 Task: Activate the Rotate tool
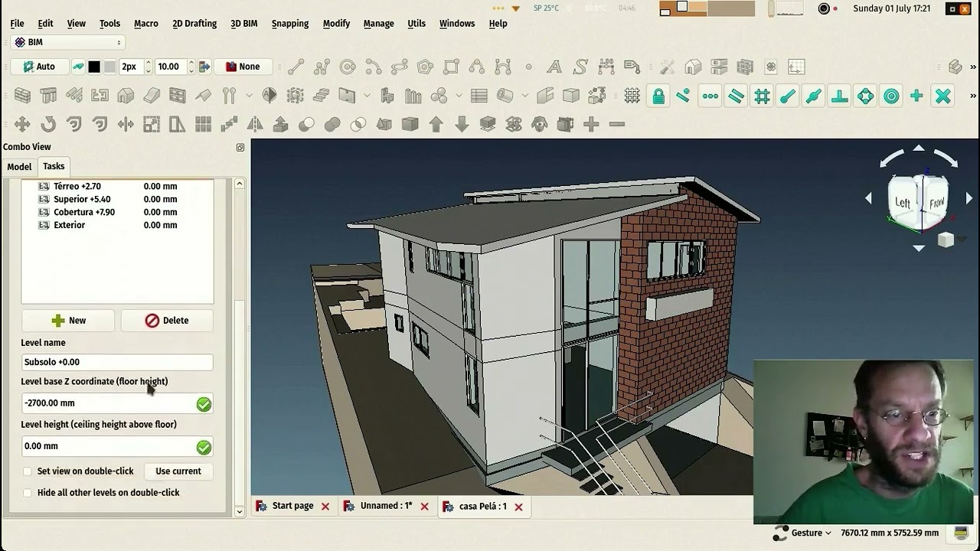48,124
